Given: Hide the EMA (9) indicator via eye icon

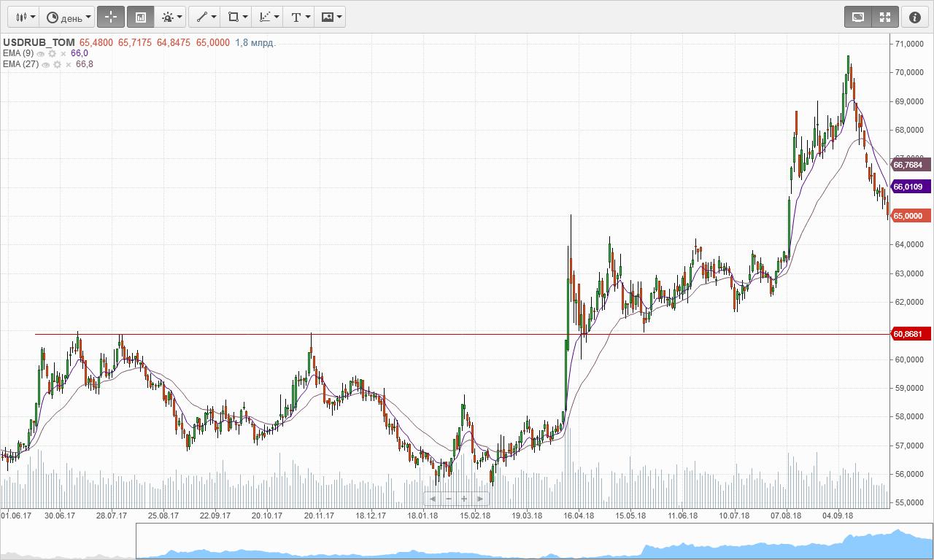Looking at the screenshot, I should coord(41,54).
